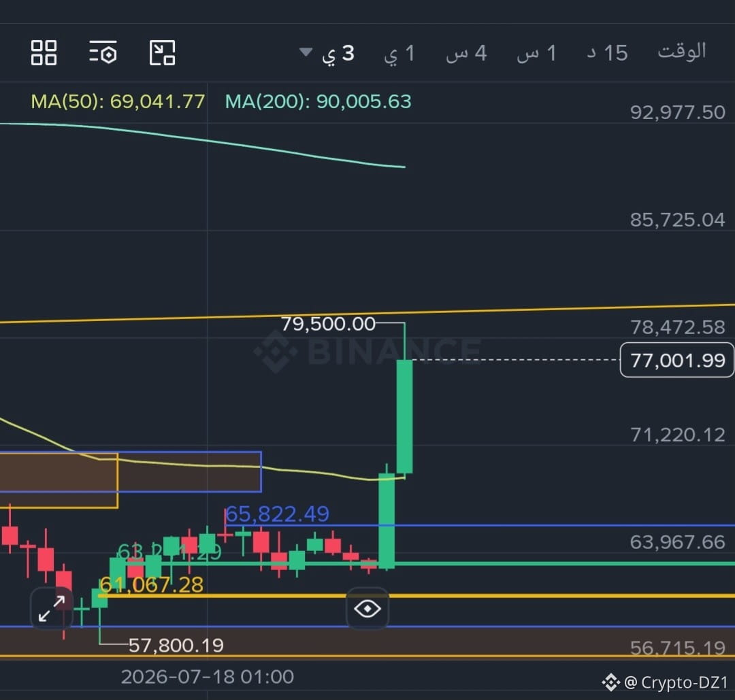
Task: Open the four-squares chart layout icon
Action: [44, 52]
